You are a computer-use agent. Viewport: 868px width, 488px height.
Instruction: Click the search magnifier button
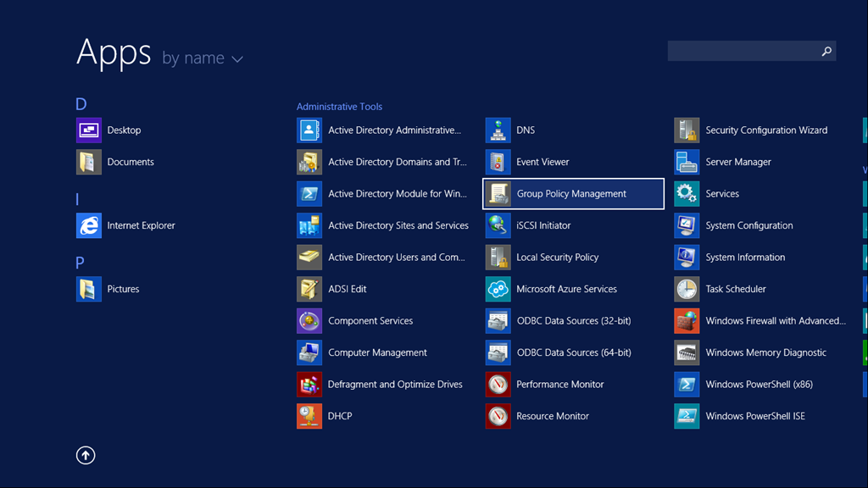tap(826, 51)
